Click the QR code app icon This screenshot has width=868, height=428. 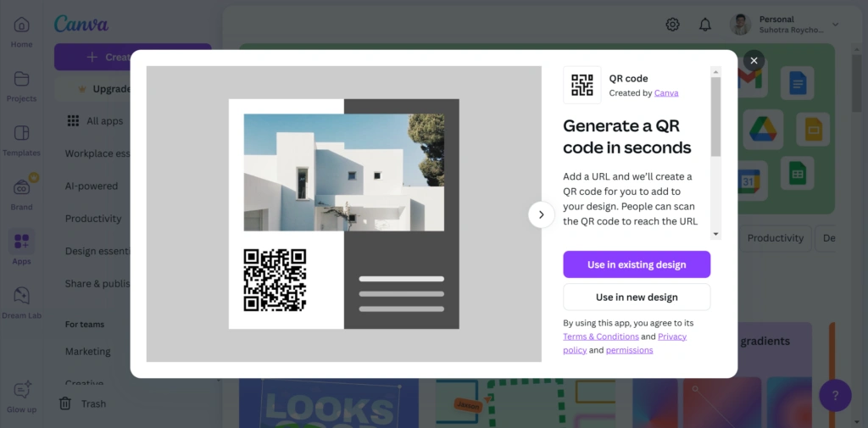pyautogui.click(x=581, y=85)
